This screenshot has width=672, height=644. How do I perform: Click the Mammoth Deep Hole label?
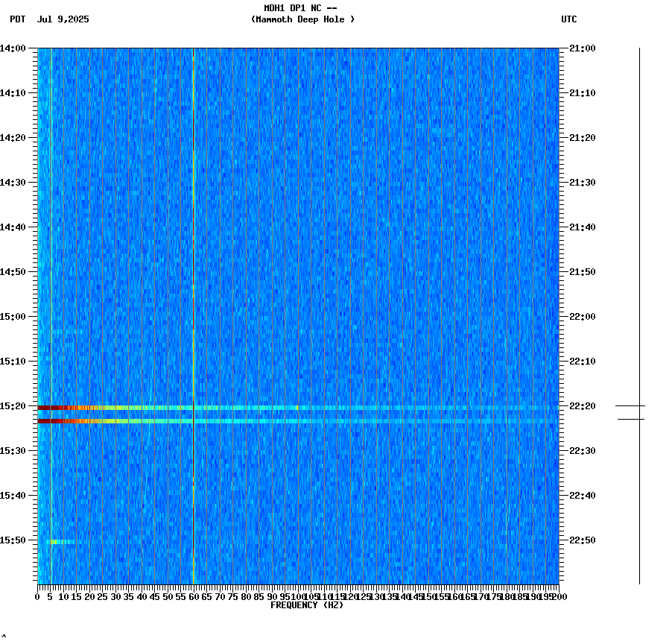303,20
